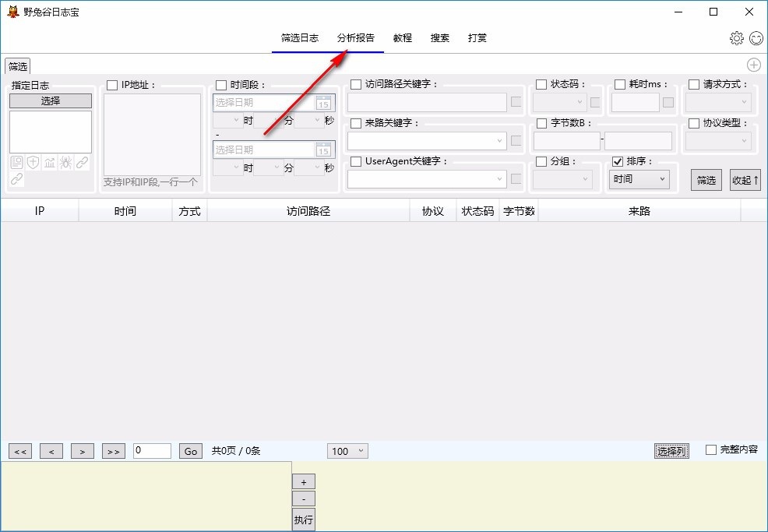Open the end time seconds dropdown

[309, 168]
